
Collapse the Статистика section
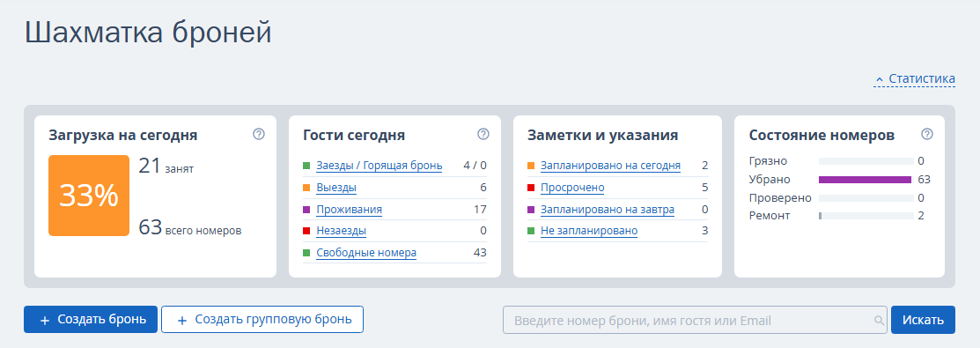tap(914, 79)
